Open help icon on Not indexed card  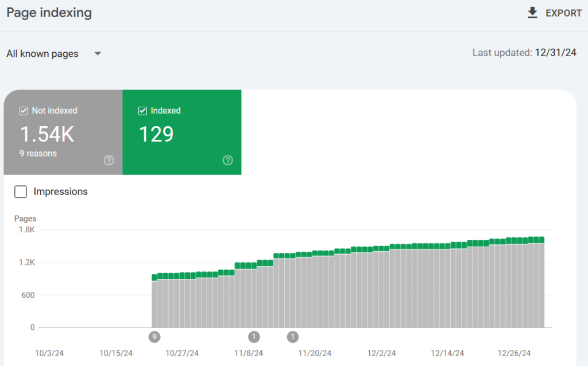pyautogui.click(x=109, y=161)
